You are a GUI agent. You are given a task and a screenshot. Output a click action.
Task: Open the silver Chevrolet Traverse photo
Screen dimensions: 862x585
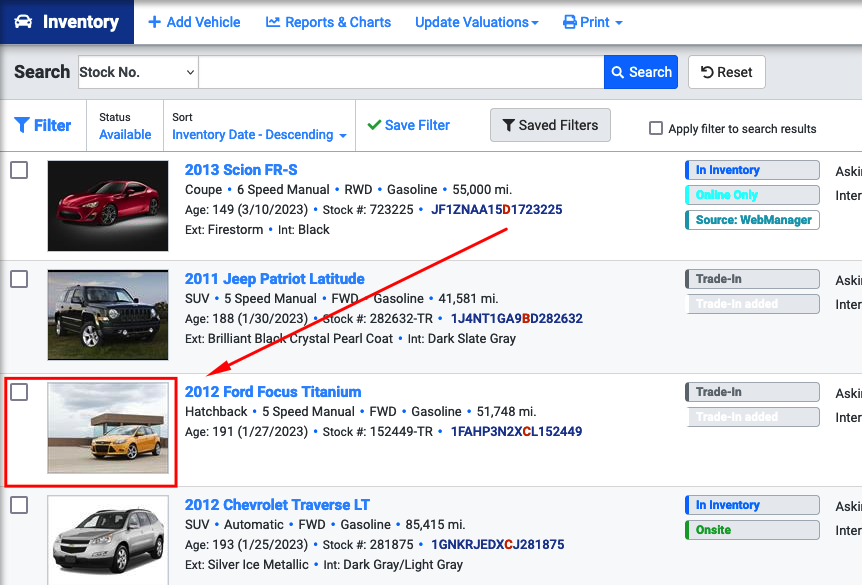pyautogui.click(x=108, y=540)
